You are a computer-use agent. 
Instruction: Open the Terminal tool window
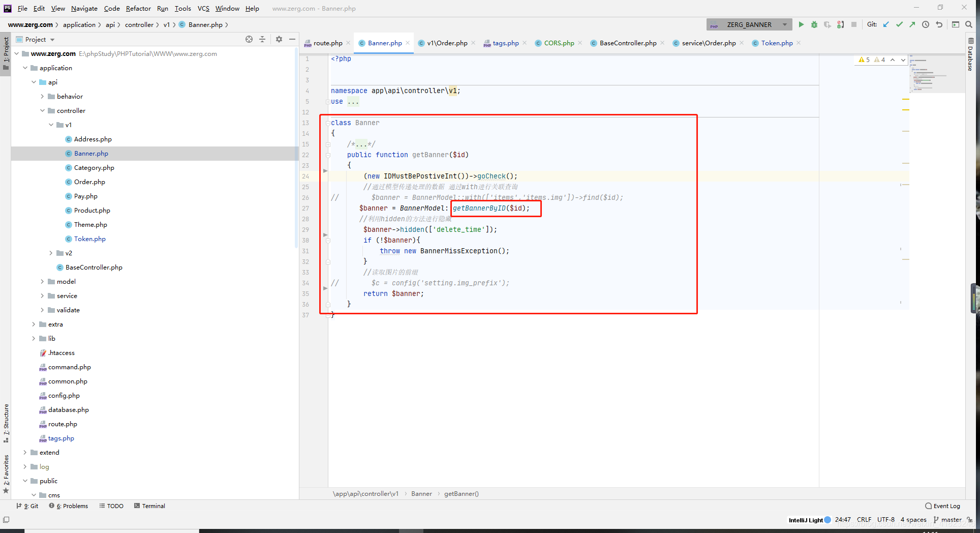tap(150, 506)
